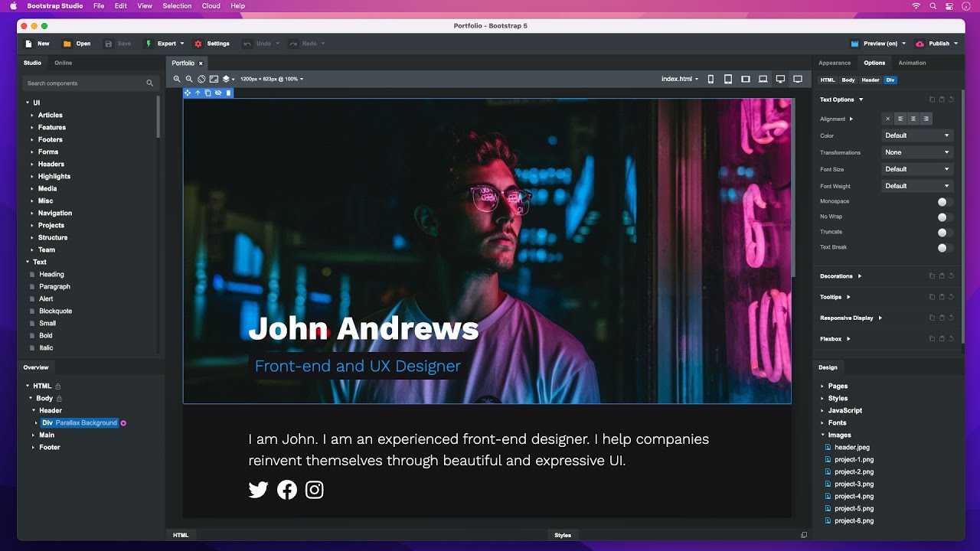Open Settings from the toolbar
This screenshot has height=551, width=980.
pyautogui.click(x=211, y=44)
